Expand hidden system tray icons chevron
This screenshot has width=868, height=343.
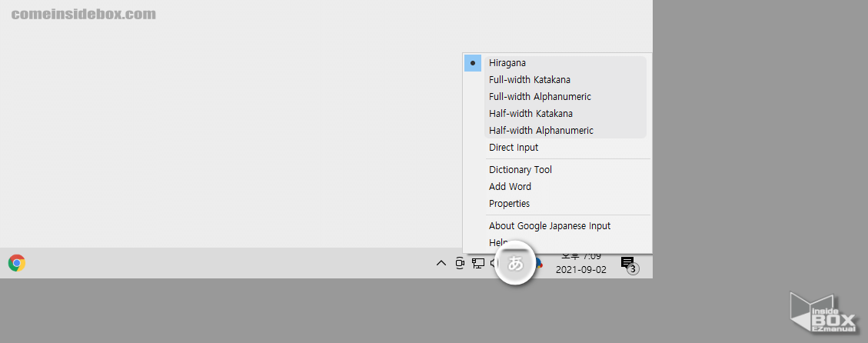tap(441, 263)
